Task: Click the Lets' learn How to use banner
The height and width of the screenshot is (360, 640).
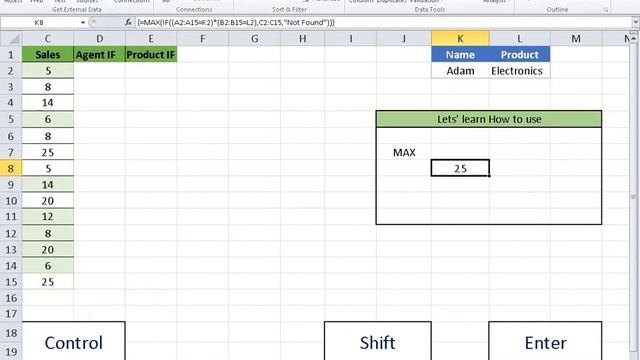Action: pos(489,119)
